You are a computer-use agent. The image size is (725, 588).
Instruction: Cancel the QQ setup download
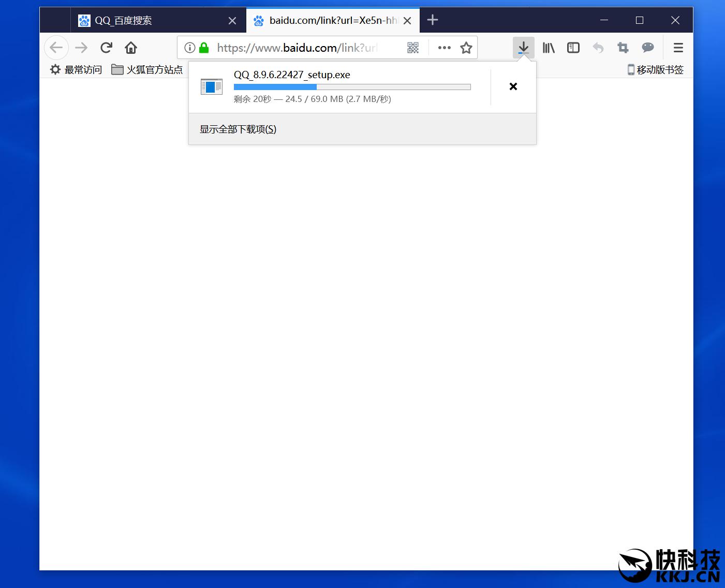click(513, 86)
